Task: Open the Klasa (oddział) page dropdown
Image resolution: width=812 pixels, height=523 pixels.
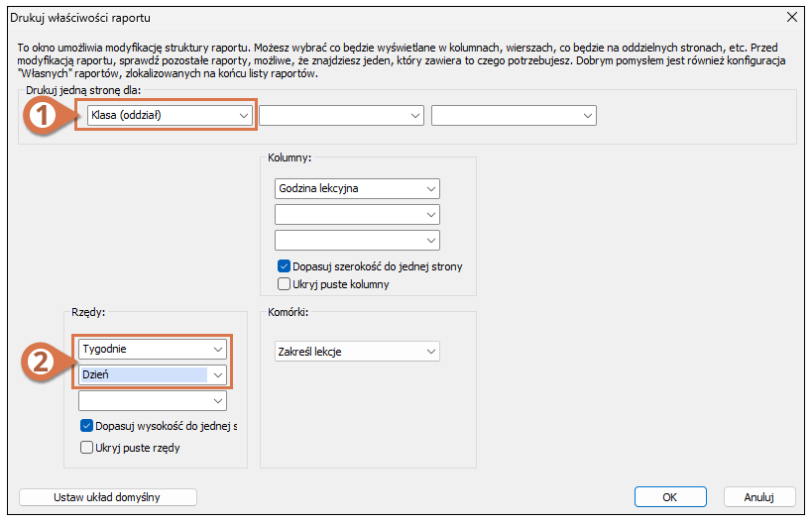Action: [170, 115]
